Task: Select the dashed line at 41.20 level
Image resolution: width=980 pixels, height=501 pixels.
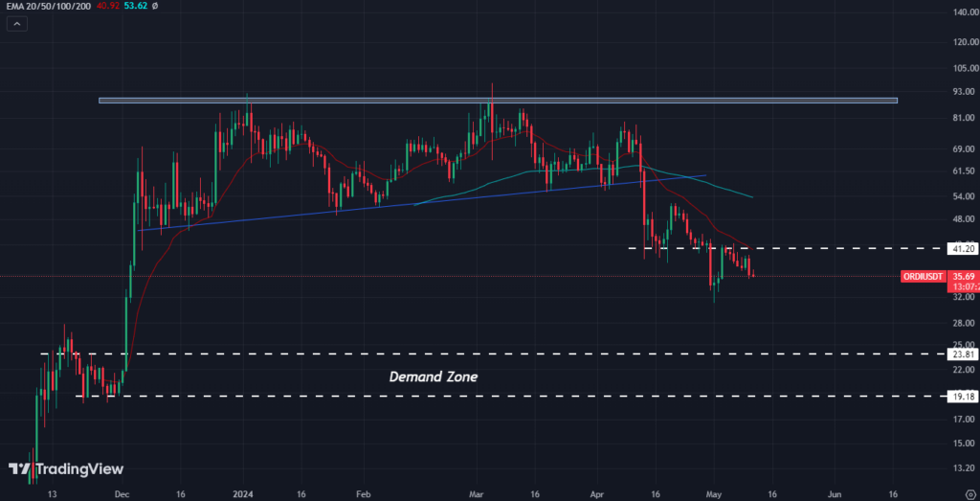Action: (x=787, y=248)
